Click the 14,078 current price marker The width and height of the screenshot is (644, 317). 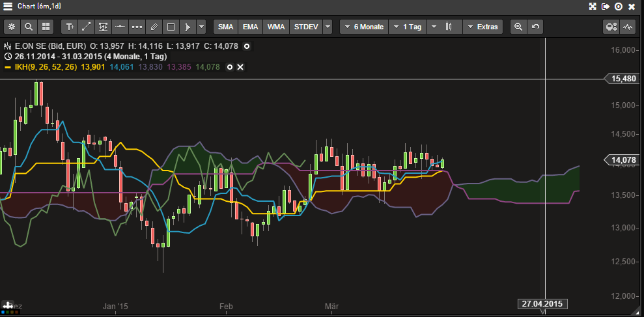click(x=621, y=159)
